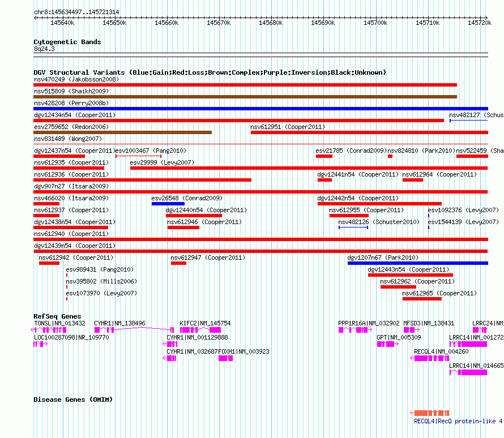
Task: Open variant dgv12442n54 (Cooper2011)
Action: tap(358, 199)
